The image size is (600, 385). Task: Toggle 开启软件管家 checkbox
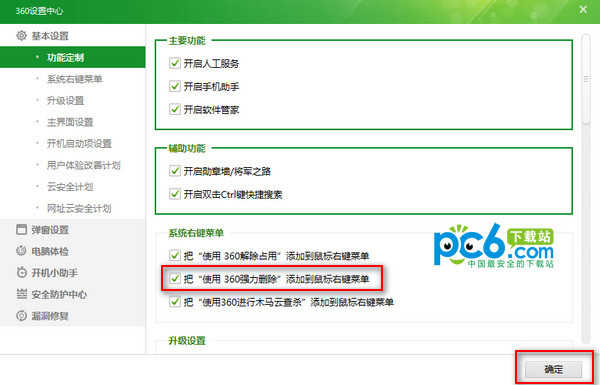coord(175,109)
